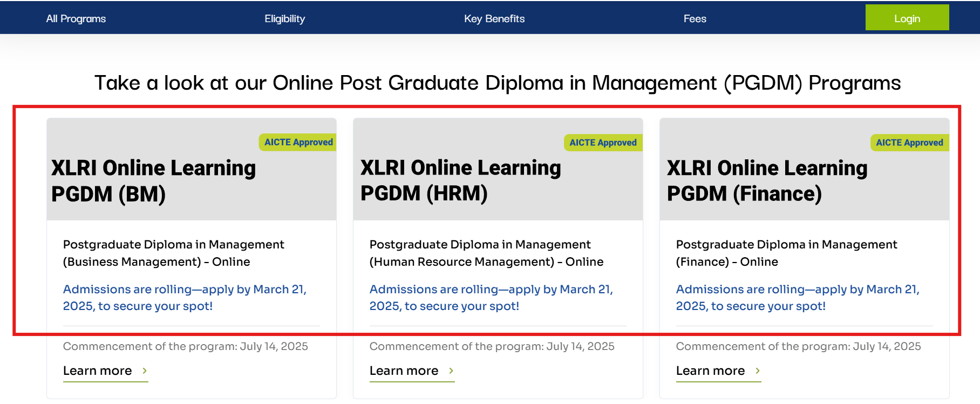980x404 pixels.
Task: Click the Human Resource Management admissions rolling notice
Action: click(x=491, y=298)
